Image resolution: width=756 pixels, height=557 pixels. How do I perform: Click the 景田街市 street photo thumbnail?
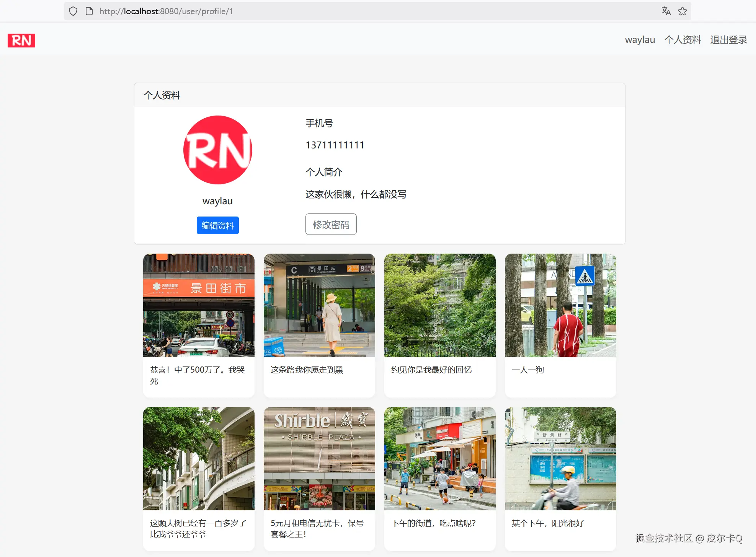tap(199, 305)
